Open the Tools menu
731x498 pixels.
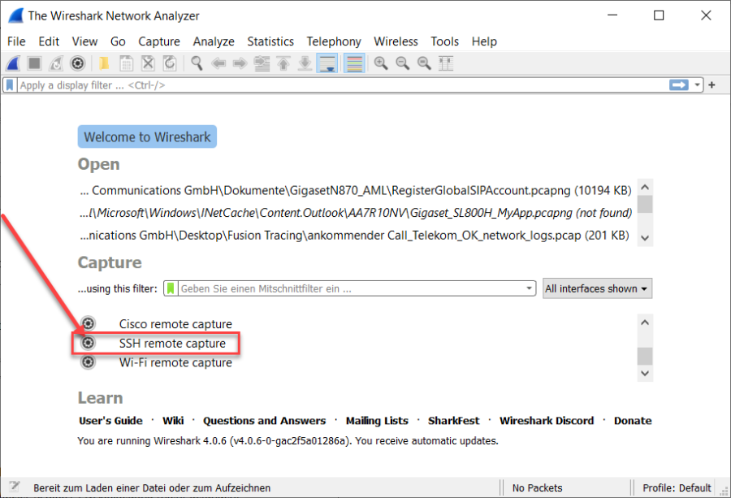445,42
